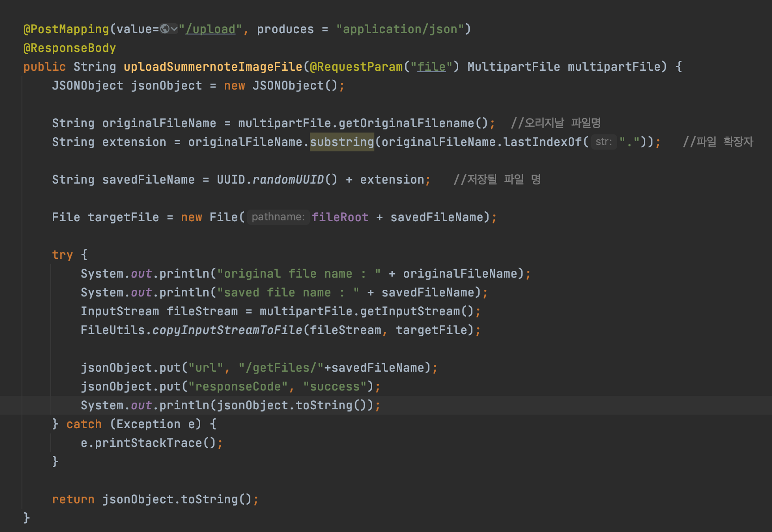The image size is (772, 532).
Task: Click the "file" request param string
Action: pyautogui.click(x=431, y=67)
